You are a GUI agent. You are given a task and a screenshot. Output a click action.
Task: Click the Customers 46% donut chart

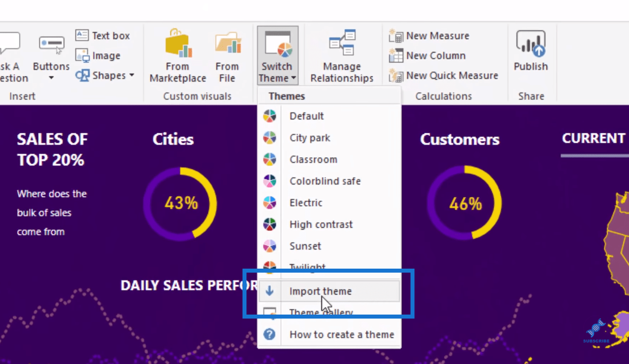pos(464,203)
